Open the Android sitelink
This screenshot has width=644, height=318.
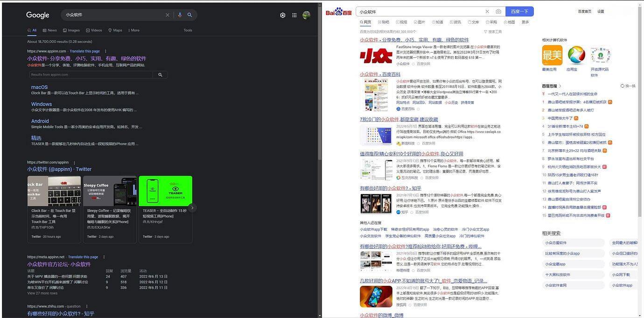coord(40,121)
